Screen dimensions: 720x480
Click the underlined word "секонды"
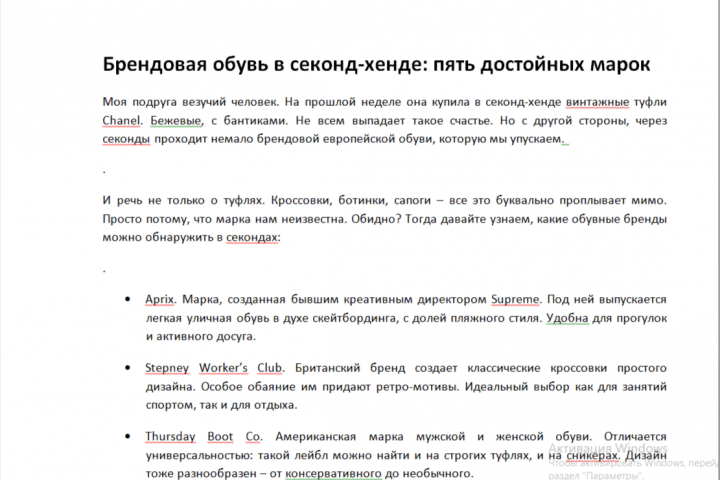click(x=126, y=139)
